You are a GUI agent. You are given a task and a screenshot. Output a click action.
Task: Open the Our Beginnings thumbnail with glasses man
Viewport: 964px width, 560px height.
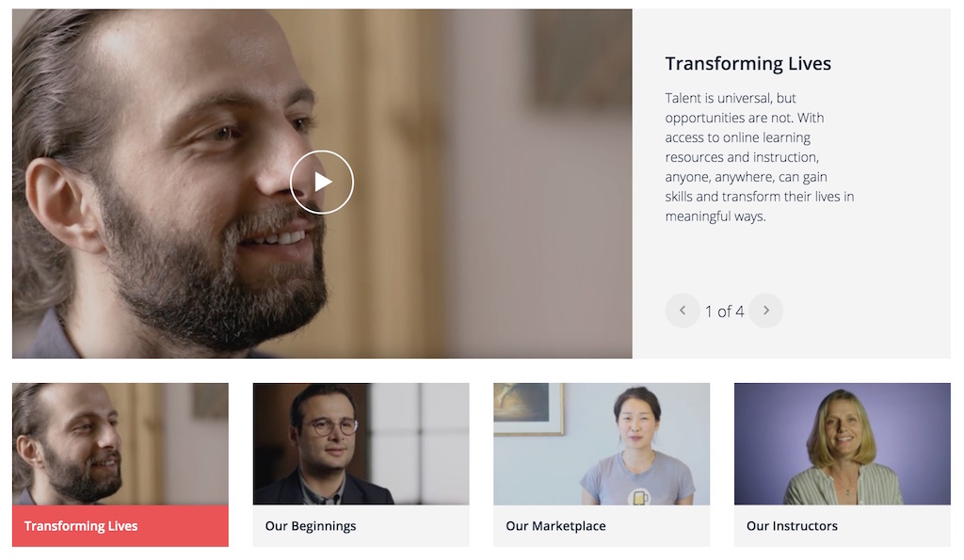(361, 444)
